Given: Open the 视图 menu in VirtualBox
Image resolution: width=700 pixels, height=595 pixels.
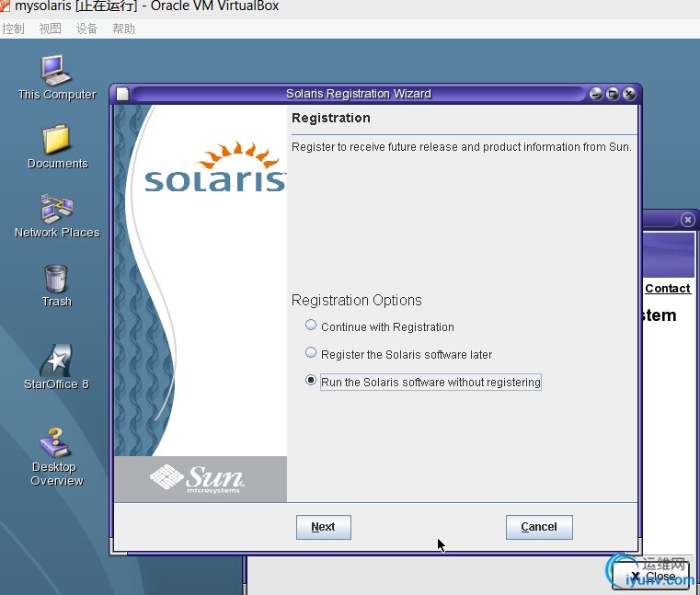Looking at the screenshot, I should 50,29.
